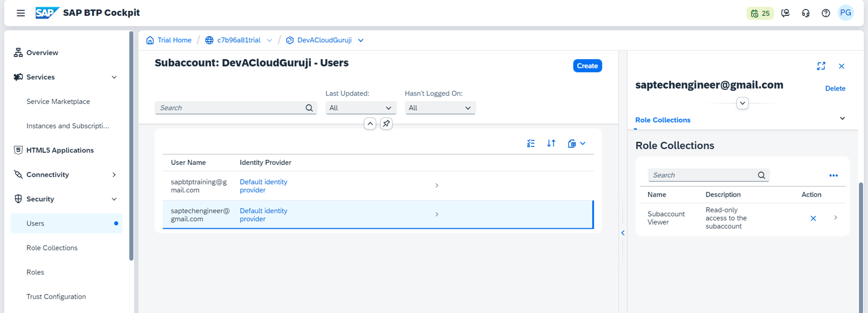Open table sort settings

coord(551,143)
